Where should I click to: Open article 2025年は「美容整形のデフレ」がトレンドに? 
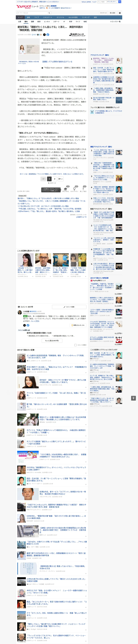pyautogui.click(x=56, y=468)
